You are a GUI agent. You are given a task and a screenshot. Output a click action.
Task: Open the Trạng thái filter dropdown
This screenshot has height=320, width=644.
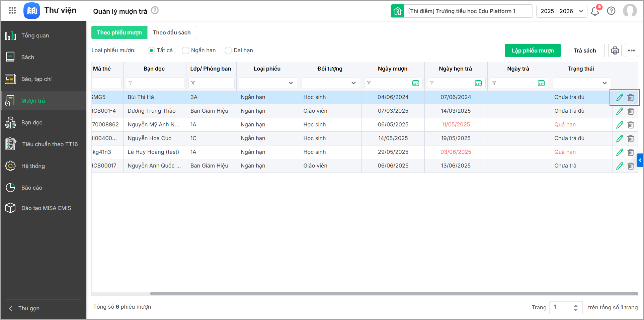581,83
